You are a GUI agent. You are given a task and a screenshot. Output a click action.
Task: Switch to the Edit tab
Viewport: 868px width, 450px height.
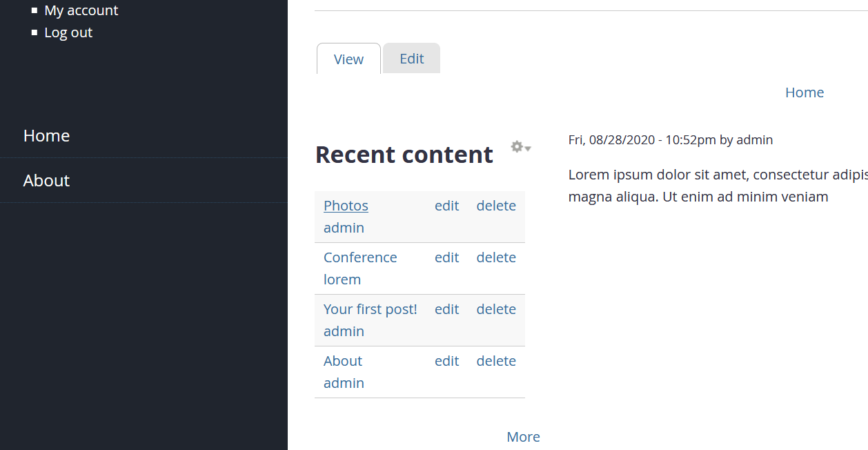click(411, 58)
